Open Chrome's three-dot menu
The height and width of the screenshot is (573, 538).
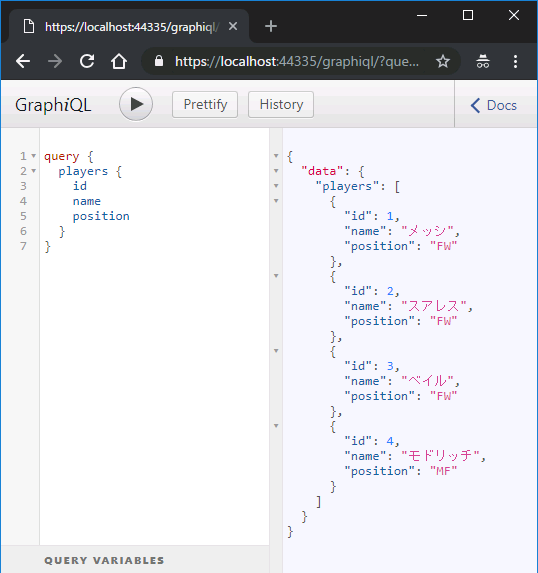[515, 61]
